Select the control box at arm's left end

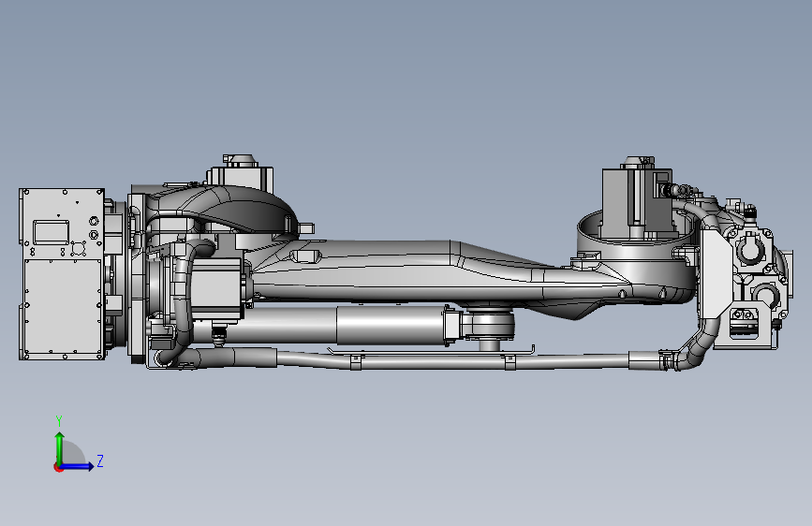[x=62, y=274]
